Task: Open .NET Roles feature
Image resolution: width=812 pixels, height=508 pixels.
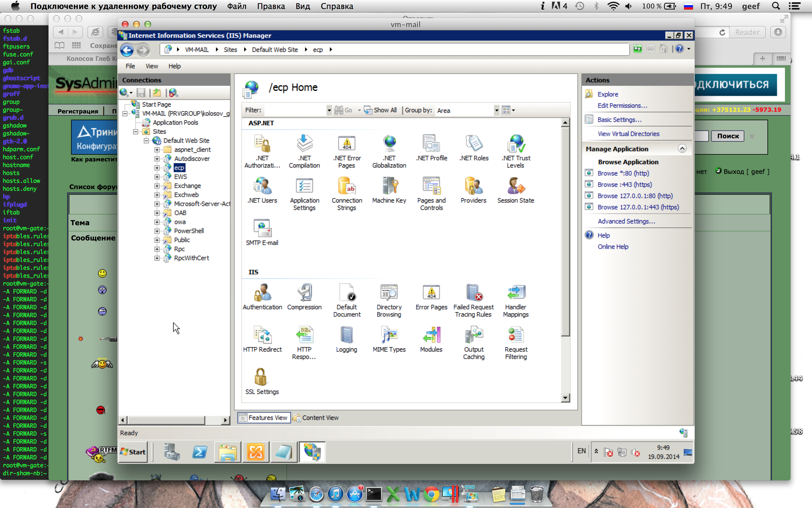Action: tap(473, 148)
